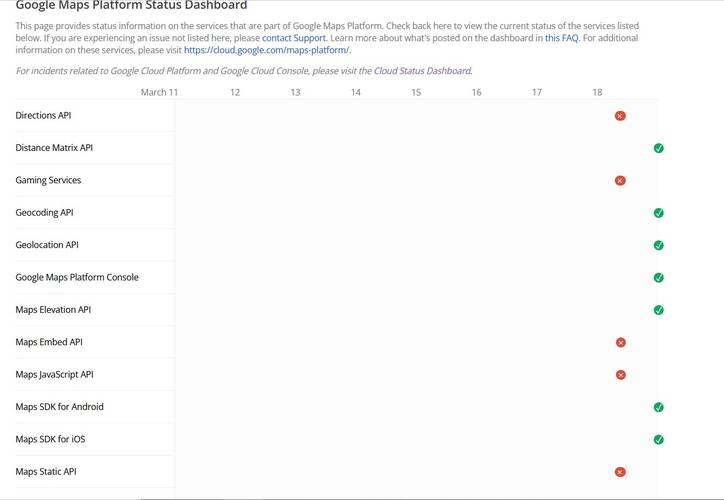
Task: Click green check icon for Maps SDK for Android
Action: point(658,407)
